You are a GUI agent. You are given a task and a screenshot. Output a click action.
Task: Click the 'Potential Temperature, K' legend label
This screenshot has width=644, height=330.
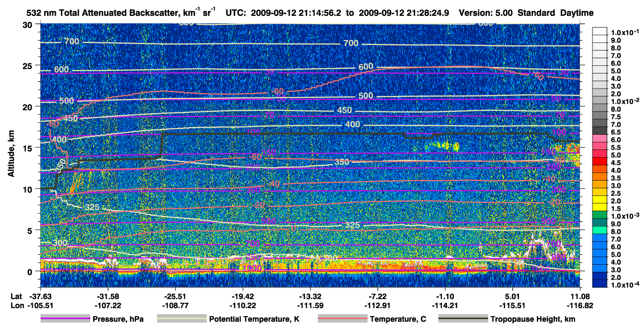click(254, 320)
